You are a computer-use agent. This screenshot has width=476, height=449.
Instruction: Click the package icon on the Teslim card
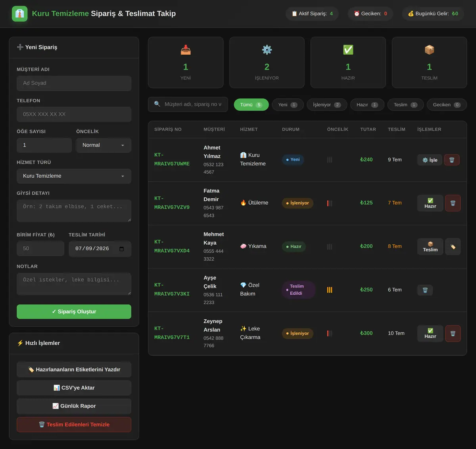pyautogui.click(x=430, y=50)
